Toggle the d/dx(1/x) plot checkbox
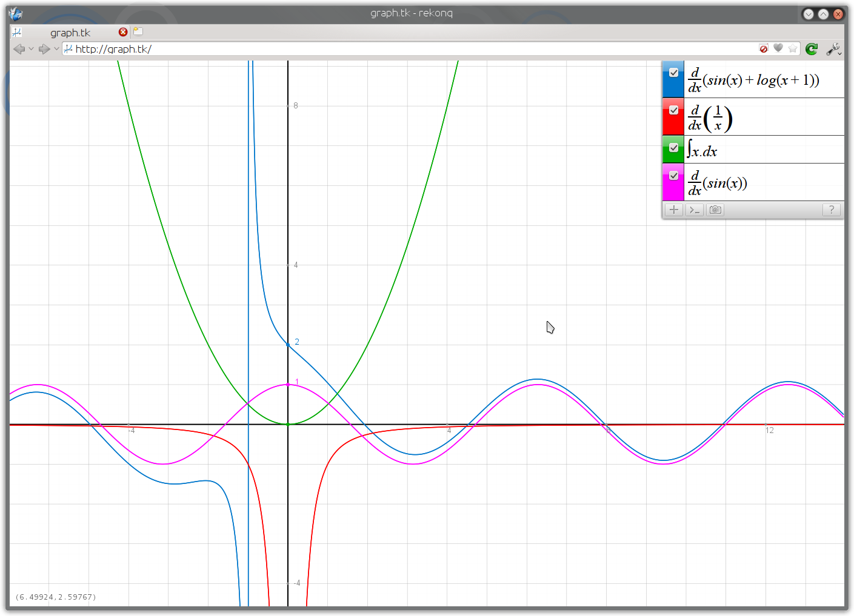The height and width of the screenshot is (616, 854). tap(673, 110)
